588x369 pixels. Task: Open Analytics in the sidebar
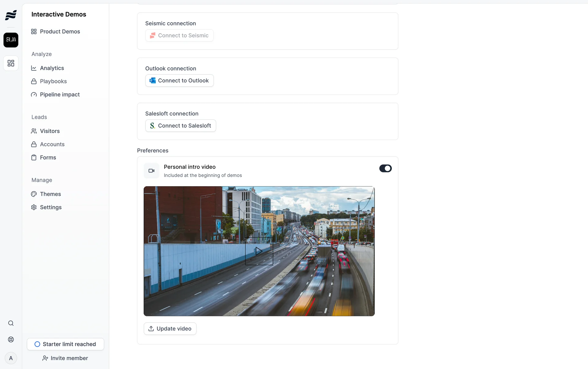[x=52, y=68]
